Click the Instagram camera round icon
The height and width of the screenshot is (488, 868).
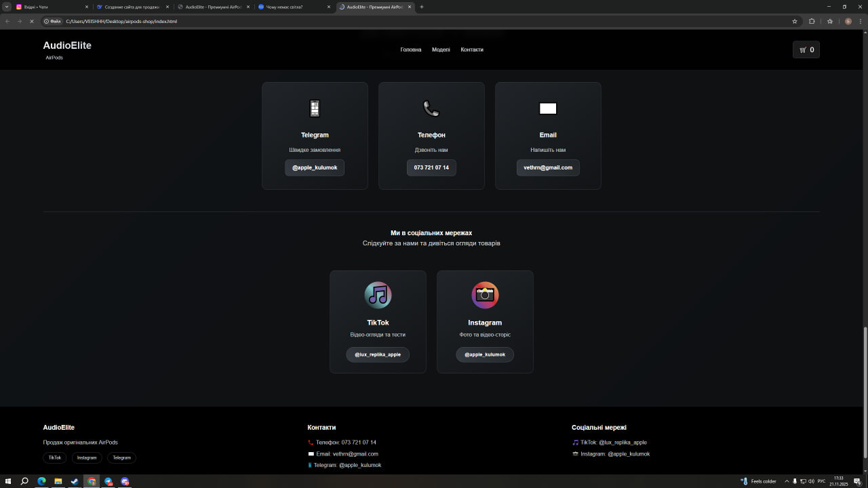coord(485,295)
